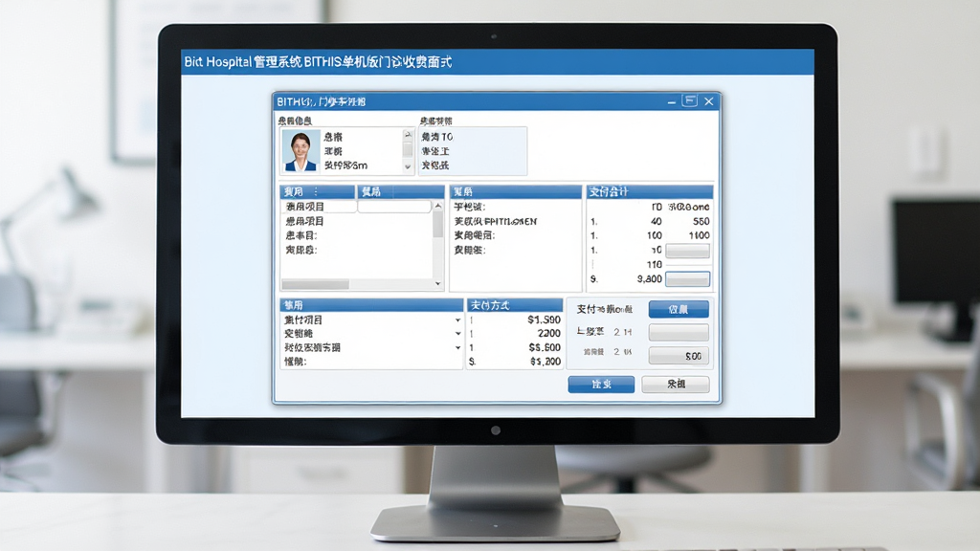980x551 pixels.
Task: Click the 9,800 total value
Action: [x=650, y=279]
